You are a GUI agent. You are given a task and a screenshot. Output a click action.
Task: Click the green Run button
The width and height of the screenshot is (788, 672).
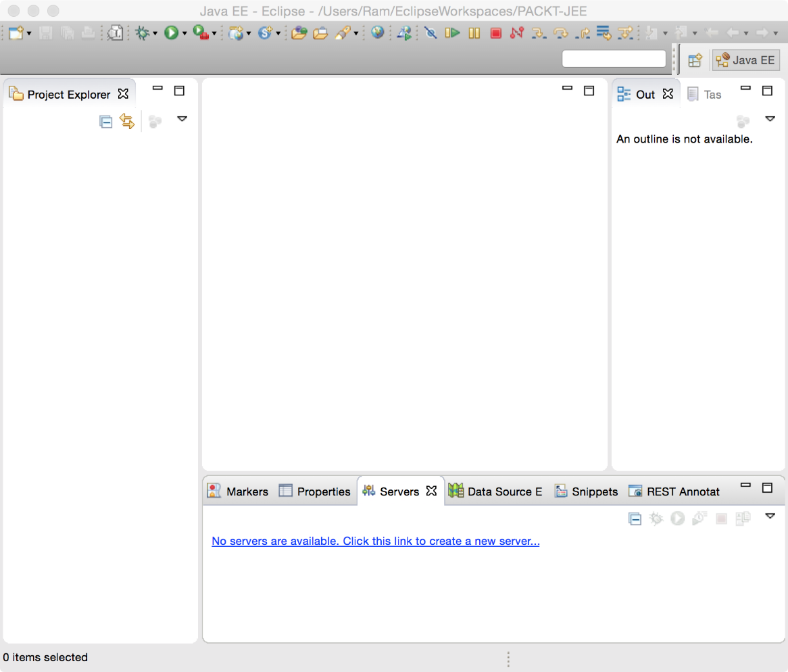(172, 33)
